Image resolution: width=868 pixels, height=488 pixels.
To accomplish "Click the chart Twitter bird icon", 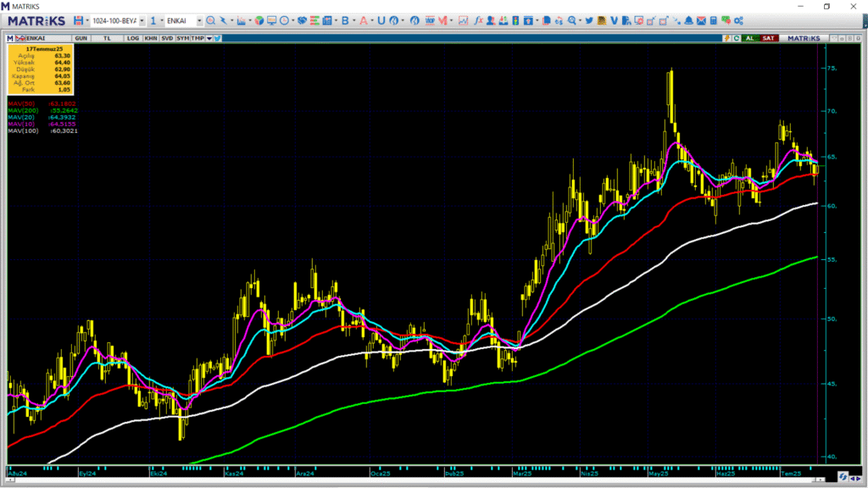I will click(x=218, y=38).
